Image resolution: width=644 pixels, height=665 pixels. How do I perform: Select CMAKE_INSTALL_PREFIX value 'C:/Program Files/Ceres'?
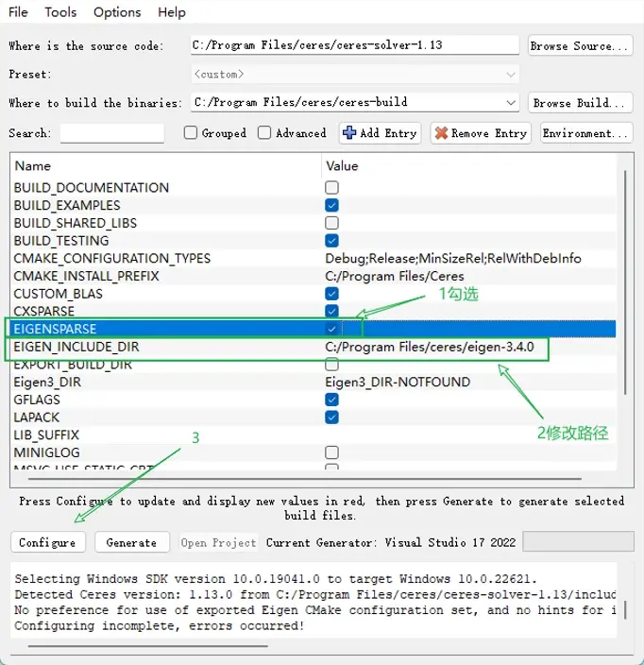[395, 276]
